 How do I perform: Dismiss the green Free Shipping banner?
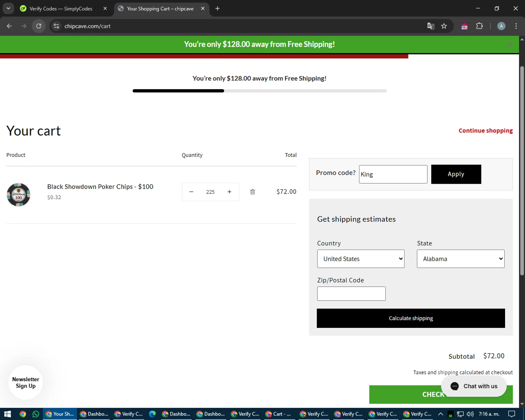tap(510, 44)
